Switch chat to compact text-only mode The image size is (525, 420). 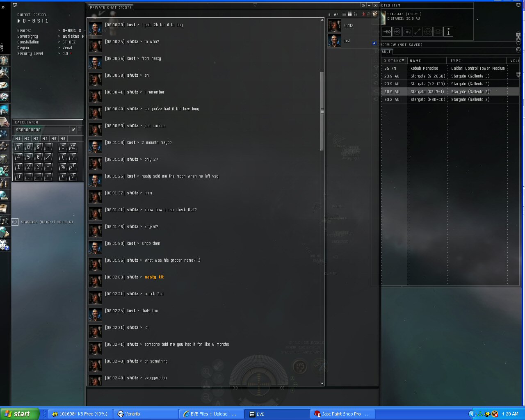(344, 14)
